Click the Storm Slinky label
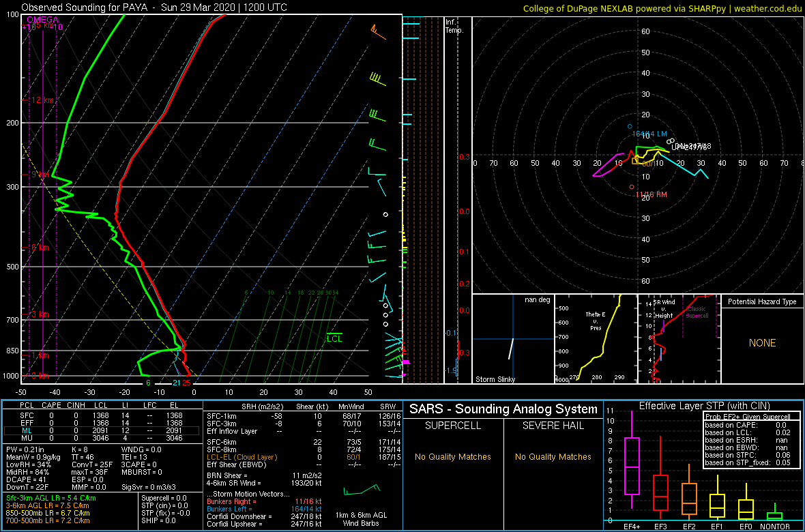Screen dimensions: 805x532 [495, 379]
